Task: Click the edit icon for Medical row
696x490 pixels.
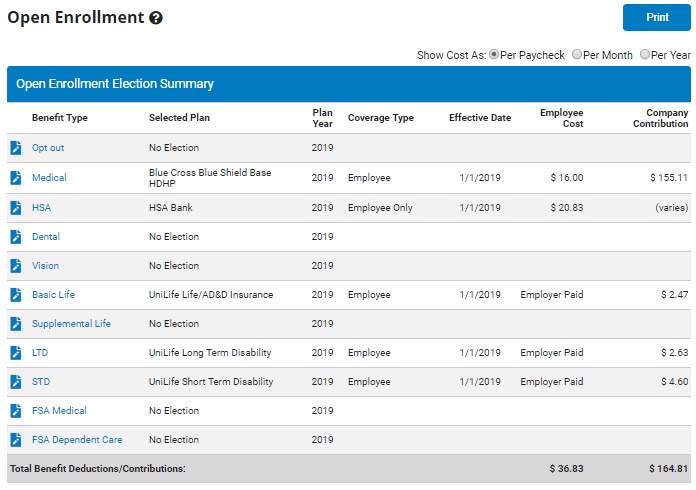Action: point(16,178)
